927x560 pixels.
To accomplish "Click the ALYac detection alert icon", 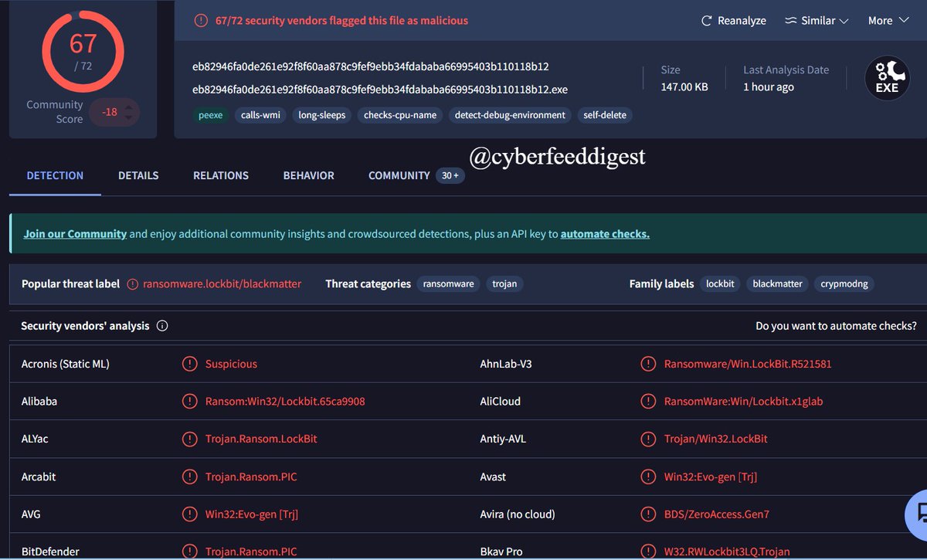I will pyautogui.click(x=189, y=439).
